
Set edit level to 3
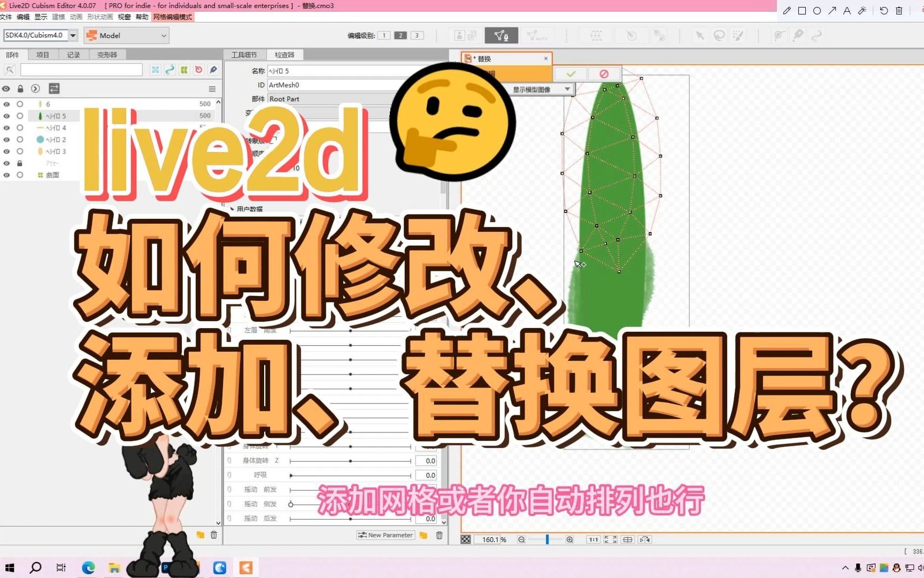pos(417,35)
